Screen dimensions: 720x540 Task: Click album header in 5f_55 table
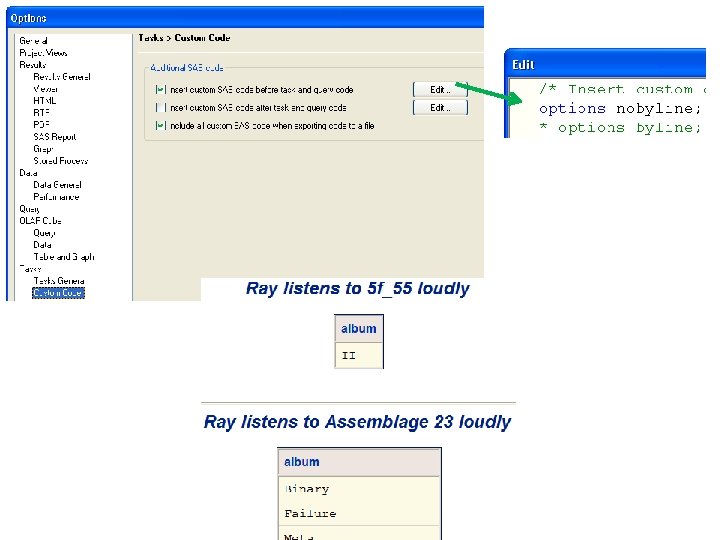[359, 329]
